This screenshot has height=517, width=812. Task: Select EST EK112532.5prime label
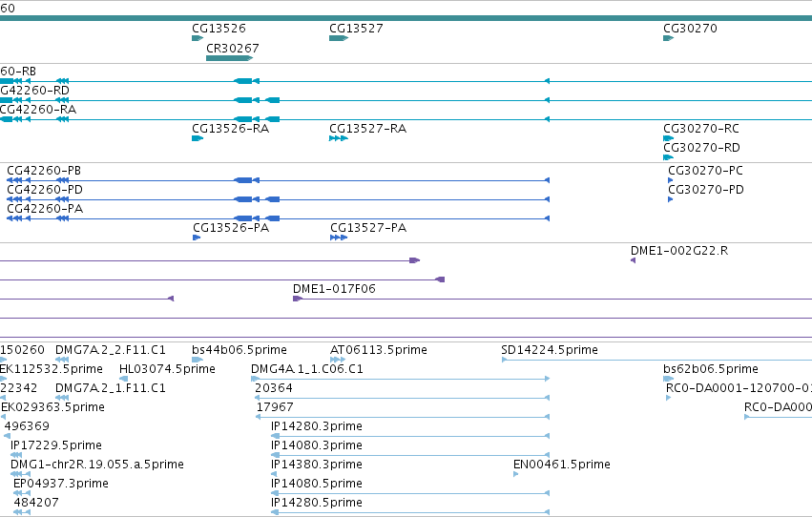pos(52,369)
